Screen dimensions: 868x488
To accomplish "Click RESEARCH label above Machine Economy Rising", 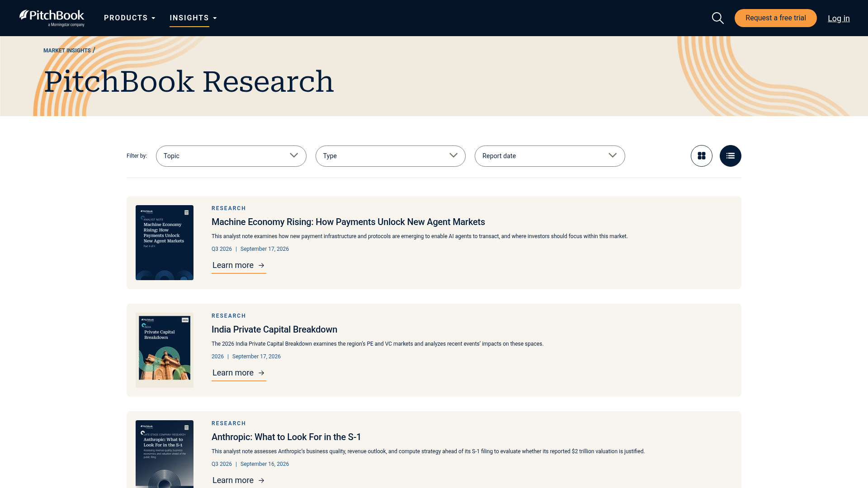I will pyautogui.click(x=229, y=208).
